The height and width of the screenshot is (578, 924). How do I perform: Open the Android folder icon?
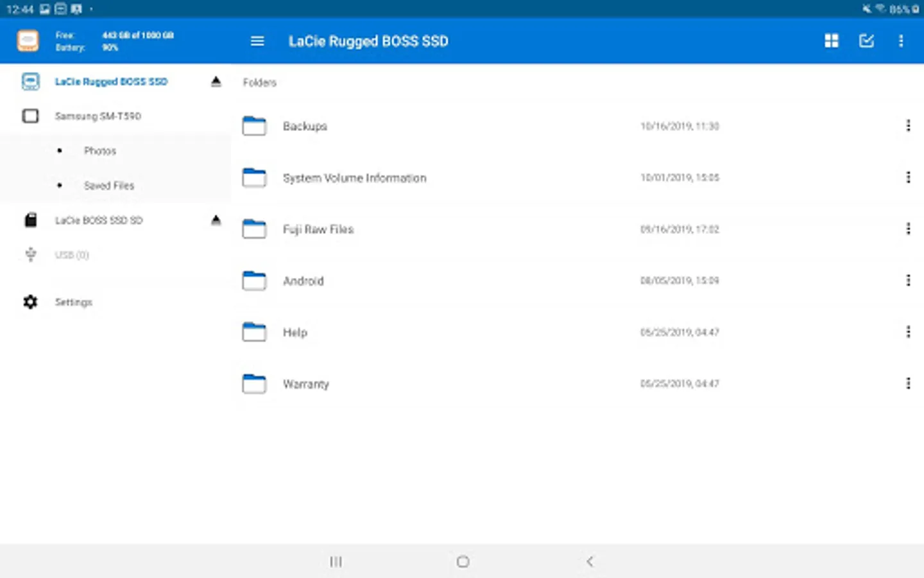coord(254,281)
